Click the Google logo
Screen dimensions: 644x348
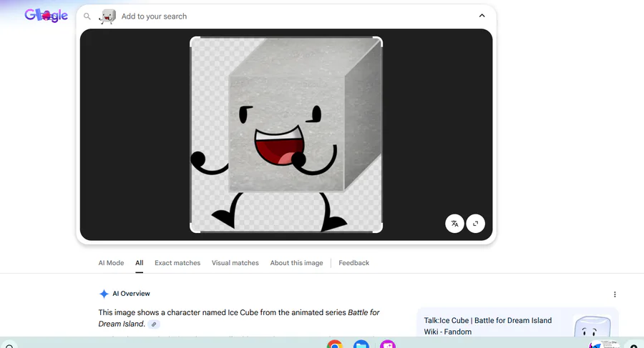tap(46, 16)
